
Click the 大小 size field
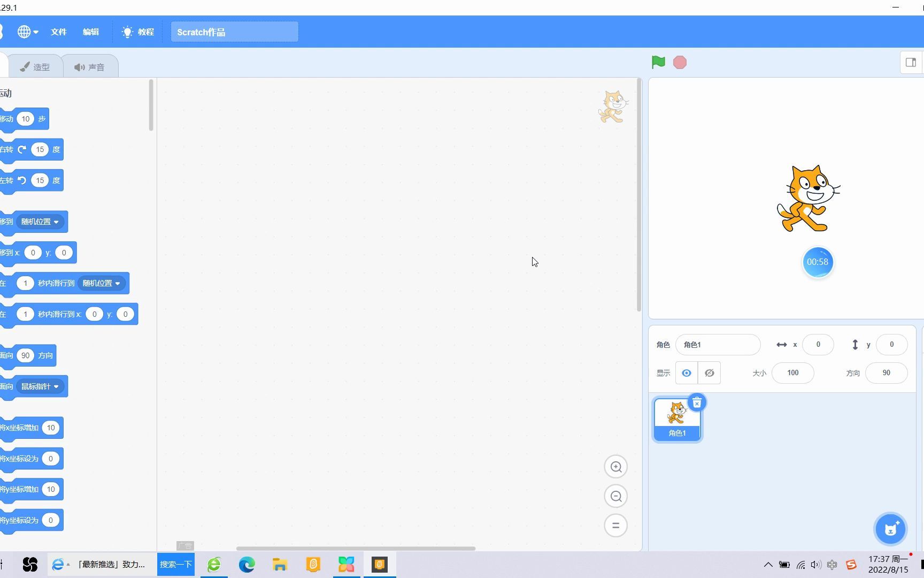point(793,373)
